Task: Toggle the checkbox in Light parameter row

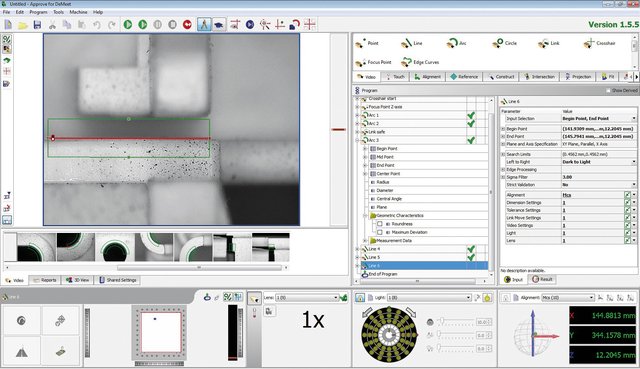Action: (x=627, y=233)
